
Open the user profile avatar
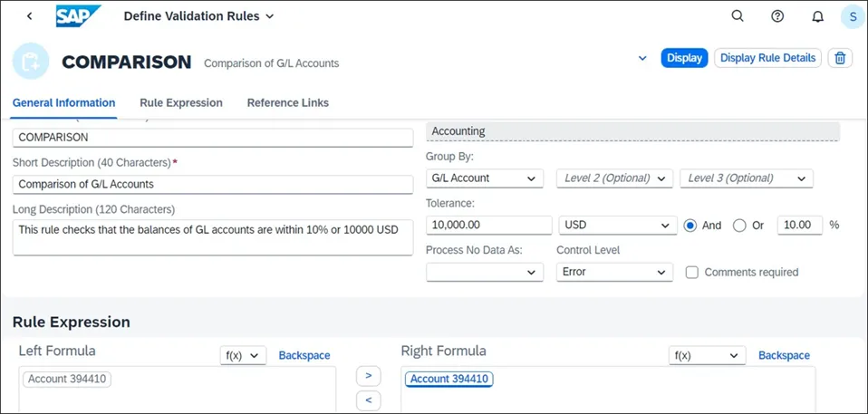[x=853, y=16]
